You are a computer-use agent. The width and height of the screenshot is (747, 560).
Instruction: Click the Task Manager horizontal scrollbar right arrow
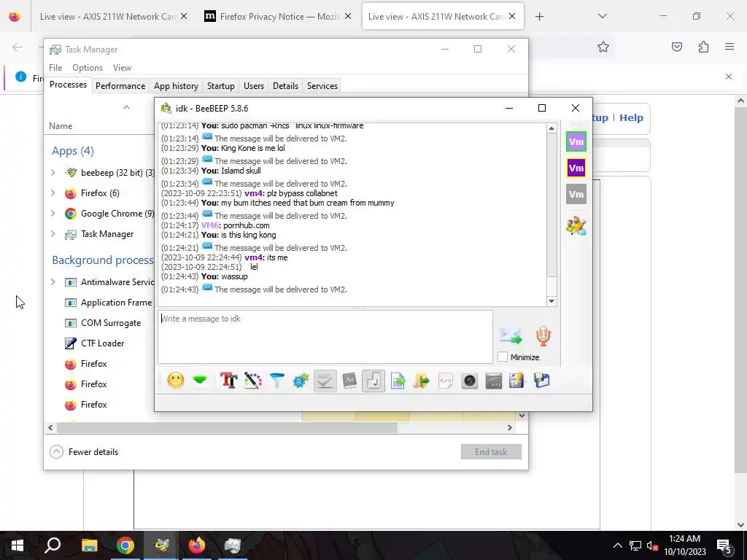tap(510, 427)
